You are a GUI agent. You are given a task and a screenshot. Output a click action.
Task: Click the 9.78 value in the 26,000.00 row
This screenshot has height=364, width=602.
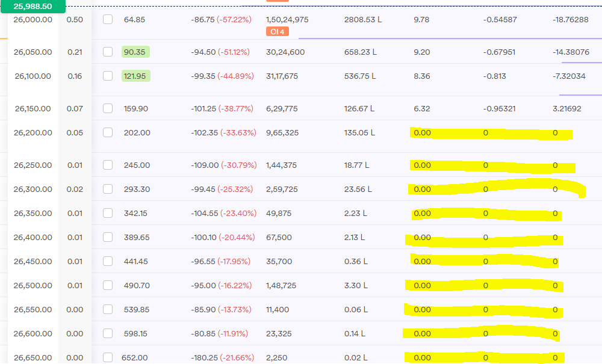[421, 19]
